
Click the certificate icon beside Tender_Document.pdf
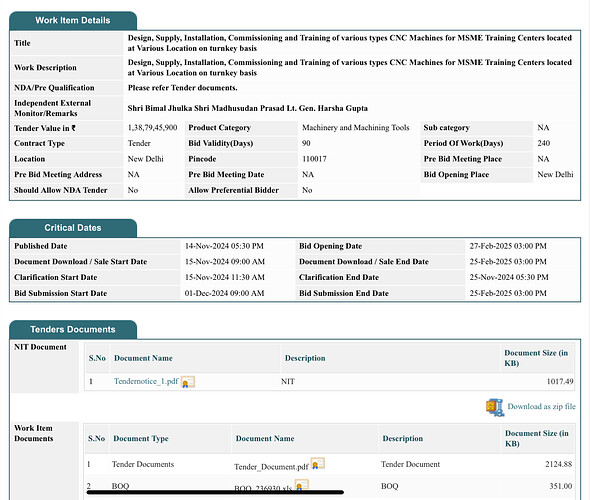[x=318, y=464]
